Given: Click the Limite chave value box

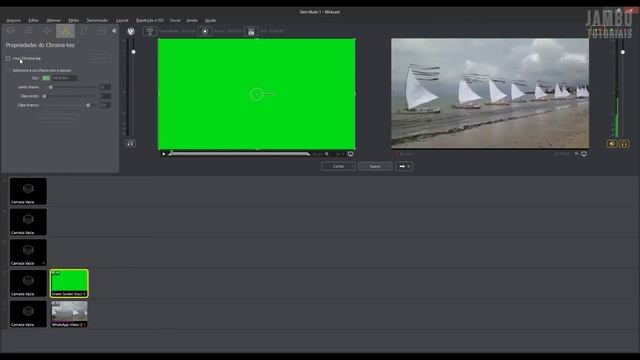Looking at the screenshot, I should 105,87.
